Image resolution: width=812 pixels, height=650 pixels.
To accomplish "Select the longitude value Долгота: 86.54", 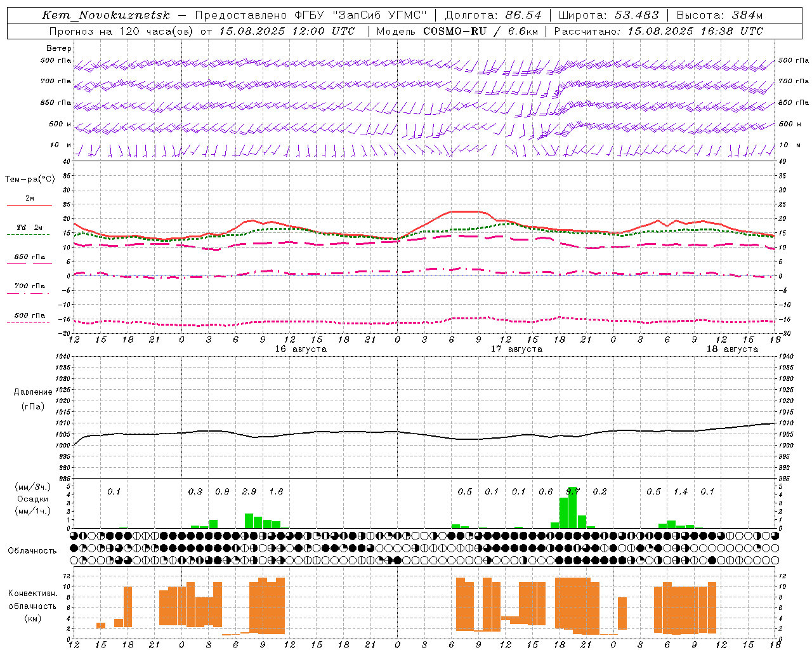I will [x=493, y=15].
